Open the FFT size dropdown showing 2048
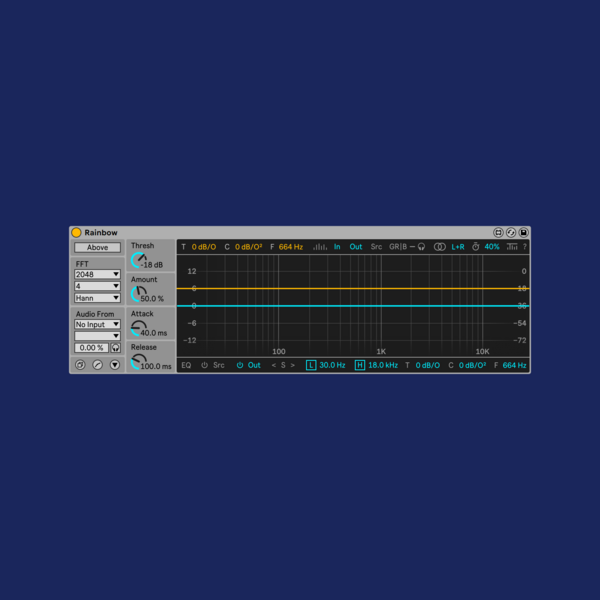Screen dimensions: 600x600 click(97, 274)
